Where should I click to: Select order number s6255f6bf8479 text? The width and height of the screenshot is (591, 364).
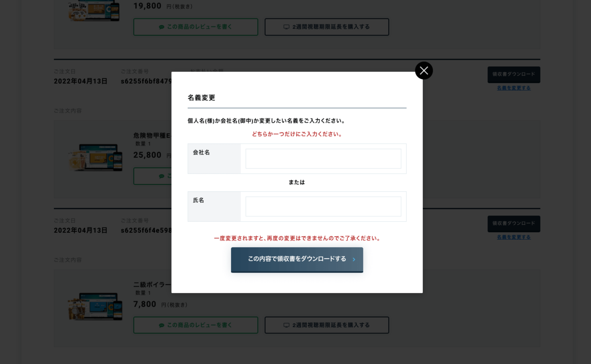point(146,81)
